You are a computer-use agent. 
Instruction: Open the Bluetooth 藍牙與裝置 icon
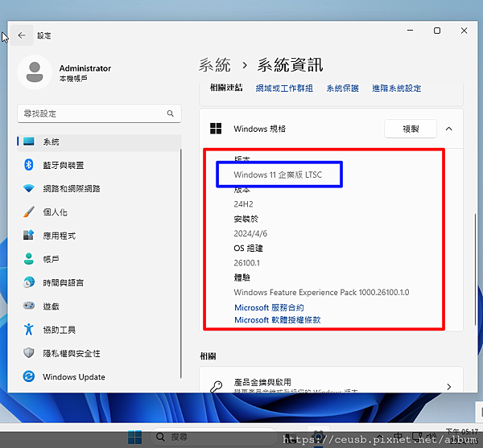(x=29, y=165)
